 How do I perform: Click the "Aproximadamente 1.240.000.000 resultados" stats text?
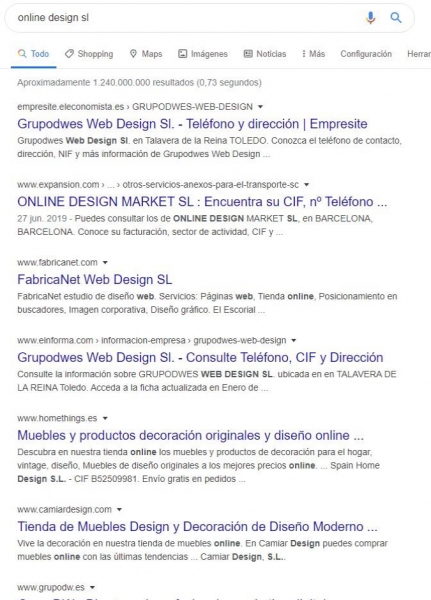pos(139,83)
